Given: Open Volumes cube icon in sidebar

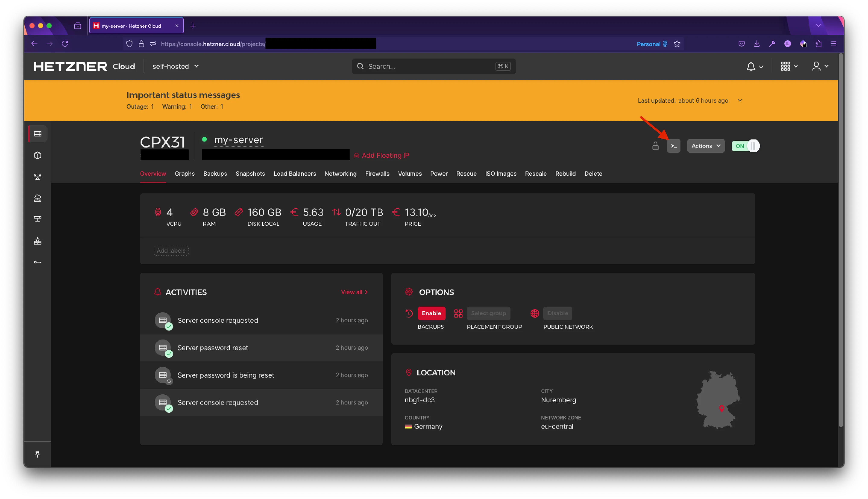Looking at the screenshot, I should tap(38, 155).
